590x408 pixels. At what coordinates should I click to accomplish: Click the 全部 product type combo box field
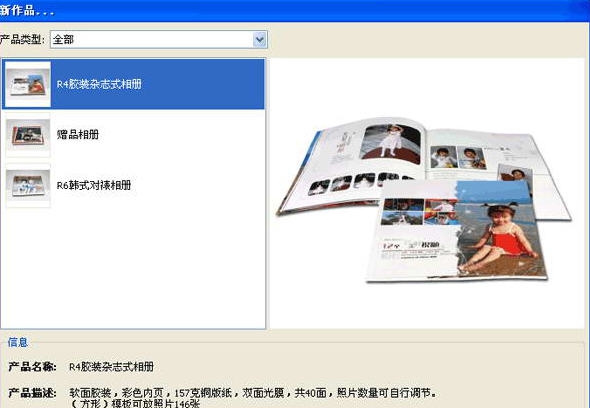point(158,40)
